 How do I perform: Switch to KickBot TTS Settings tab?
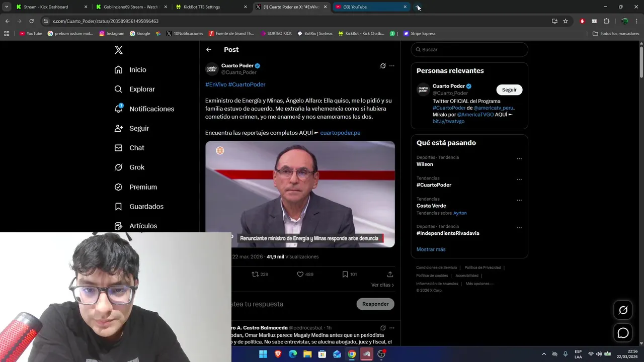pos(211,7)
